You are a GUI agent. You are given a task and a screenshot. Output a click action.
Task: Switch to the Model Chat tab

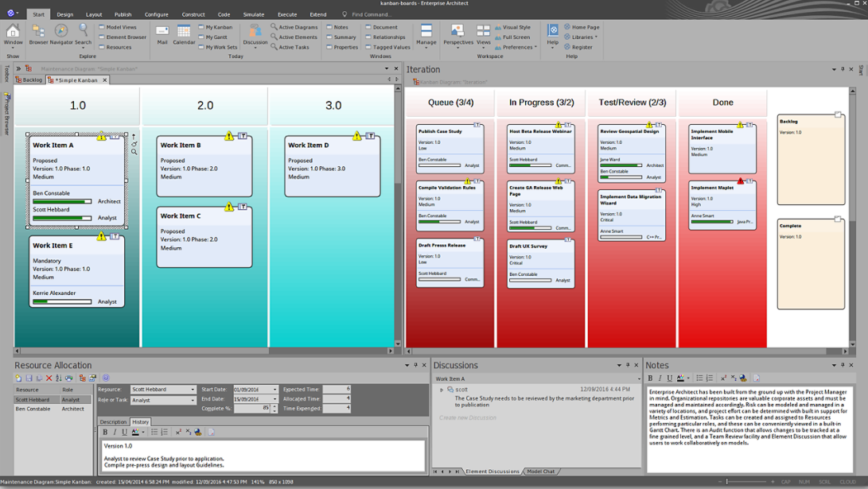540,472
